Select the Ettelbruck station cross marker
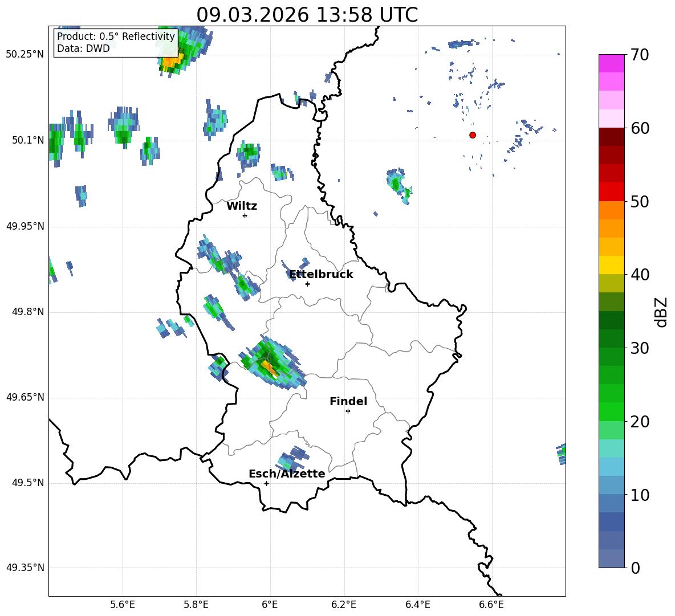The height and width of the screenshot is (616, 675). coord(307,284)
